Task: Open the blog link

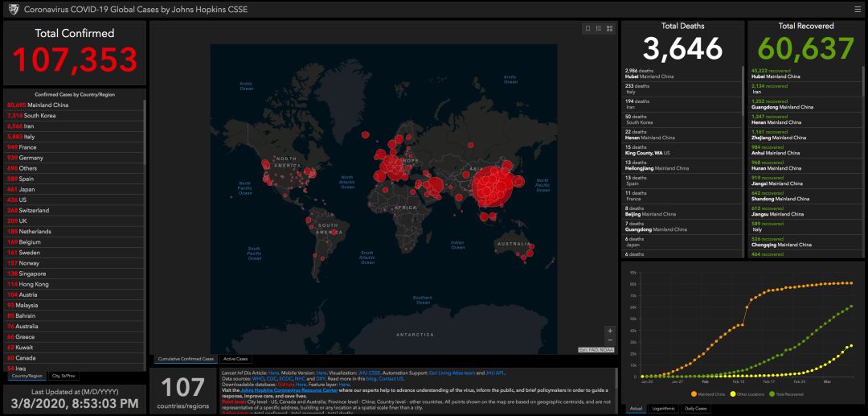Action: [x=371, y=379]
